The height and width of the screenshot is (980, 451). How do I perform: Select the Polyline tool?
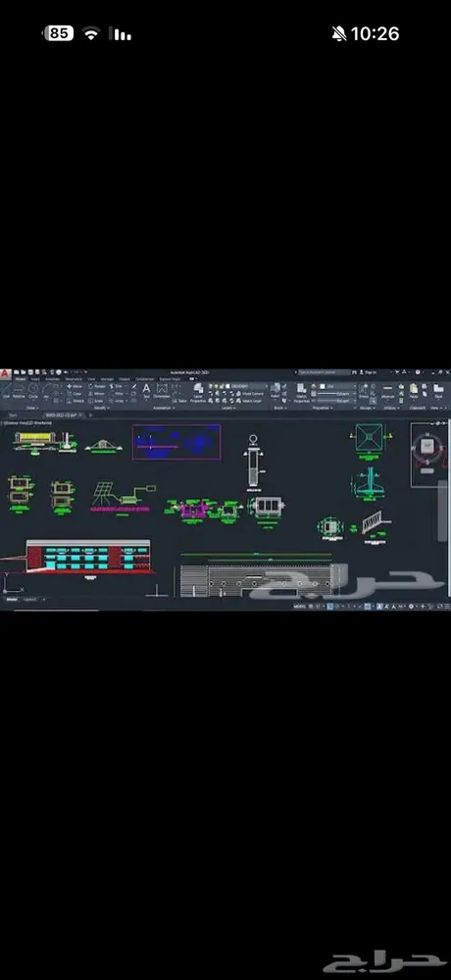coord(19,391)
